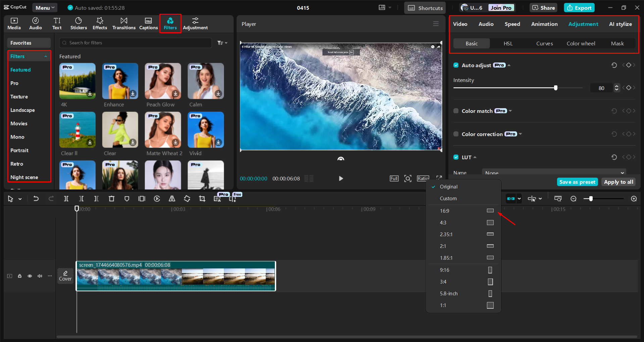The image size is (644, 342).
Task: Open the Effects panel
Action: [100, 23]
